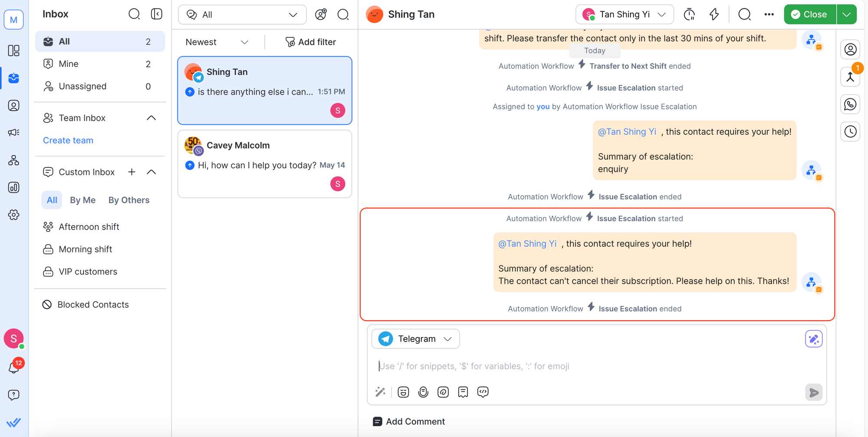
Task: Open the Cavey Malcolm conversation
Action: tap(264, 164)
